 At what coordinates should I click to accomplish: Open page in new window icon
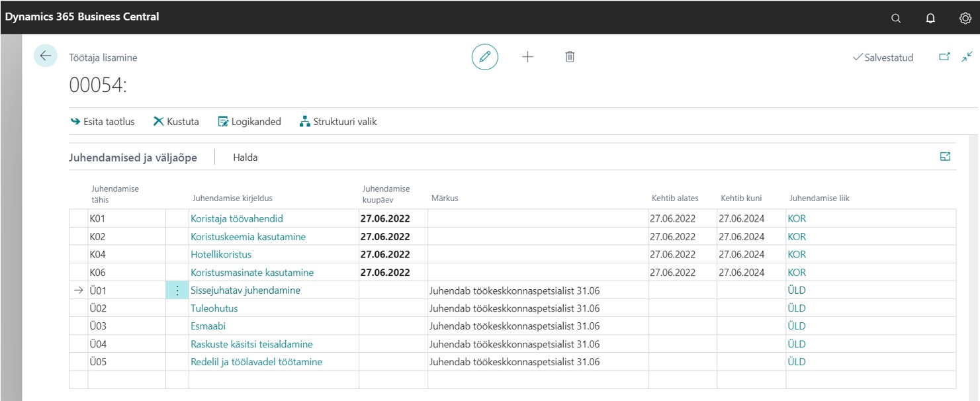pos(944,58)
